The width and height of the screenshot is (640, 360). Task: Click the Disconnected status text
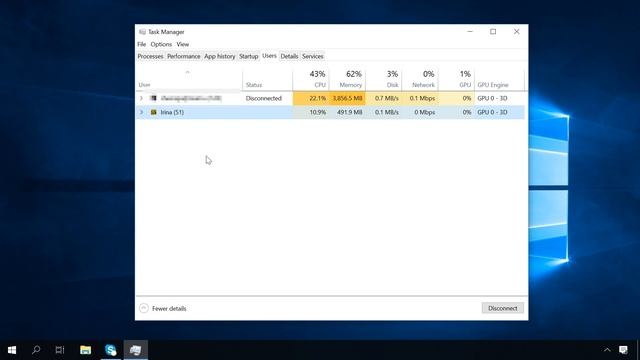[264, 98]
